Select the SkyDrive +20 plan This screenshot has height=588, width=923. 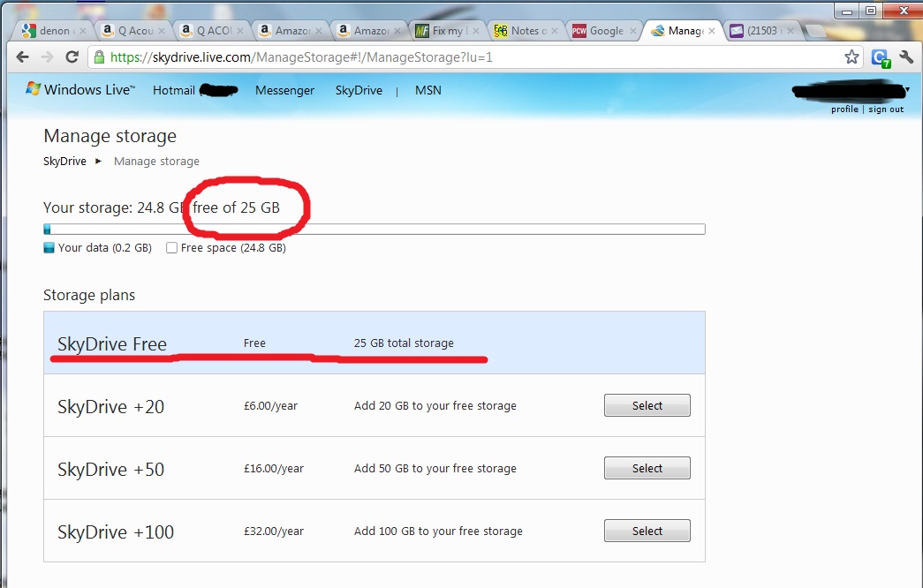click(x=647, y=405)
